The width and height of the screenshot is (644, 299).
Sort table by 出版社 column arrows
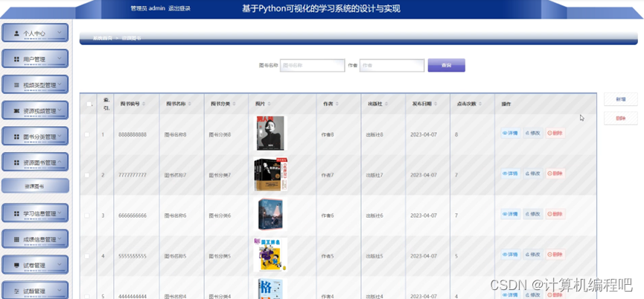pyautogui.click(x=386, y=104)
